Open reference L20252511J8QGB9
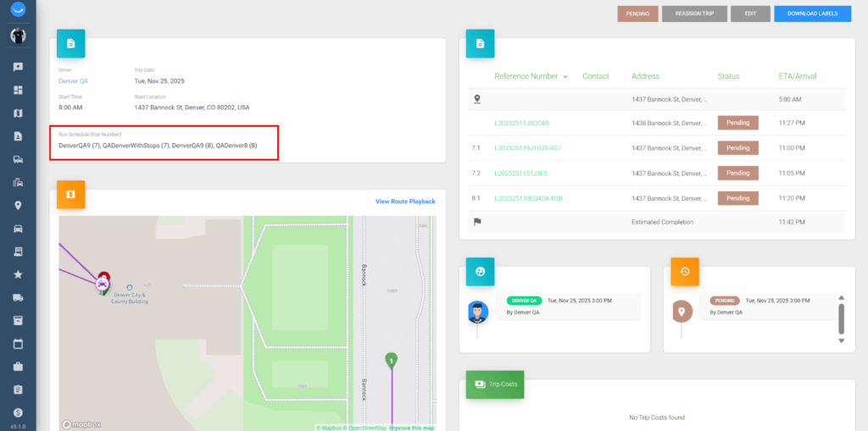 coord(521,123)
